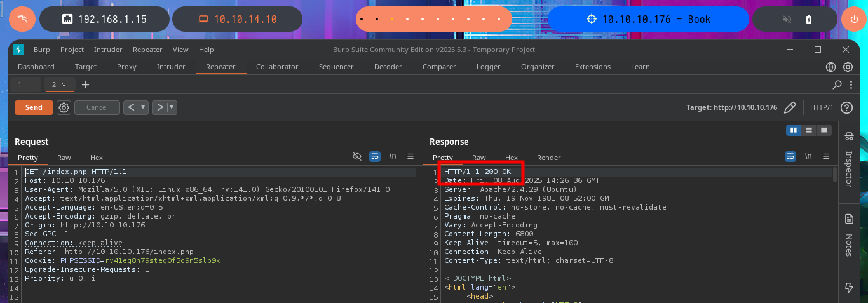Viewport: 868px width, 303px height.
Task: Switch to Intruder tool tab
Action: (171, 67)
